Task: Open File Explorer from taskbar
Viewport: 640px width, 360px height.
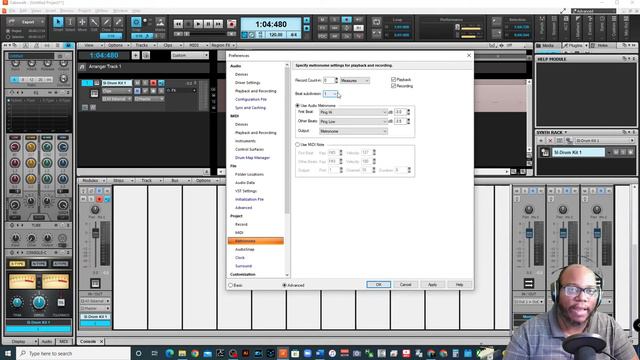Action: click(x=182, y=353)
